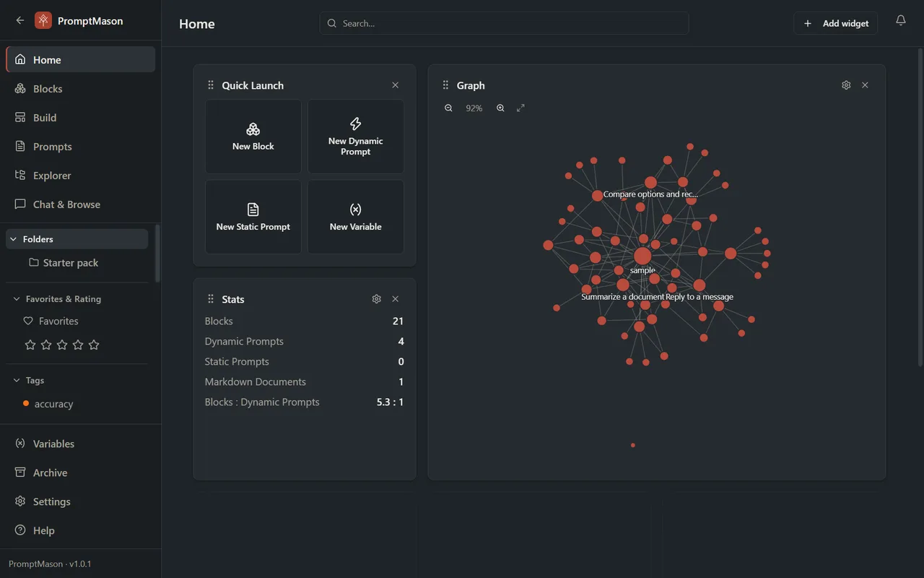Open the Build page
This screenshot has height=578, width=924.
81,118
